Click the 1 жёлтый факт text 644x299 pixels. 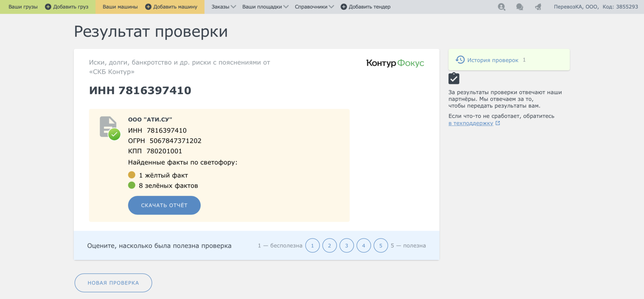163,175
